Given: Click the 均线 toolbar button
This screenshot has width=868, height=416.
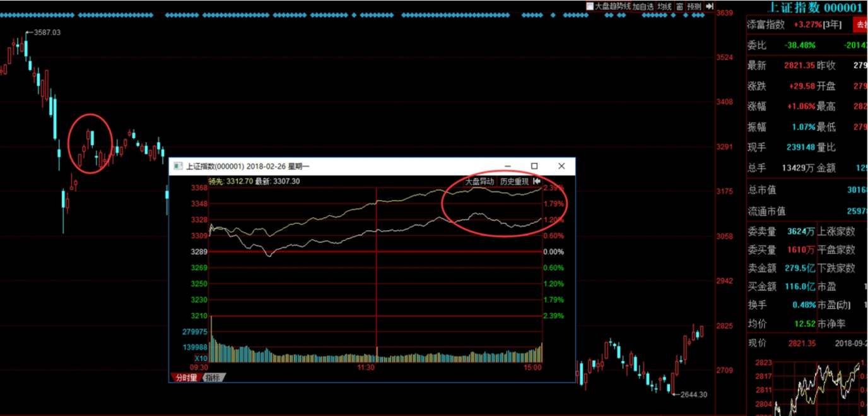Looking at the screenshot, I should [x=664, y=6].
